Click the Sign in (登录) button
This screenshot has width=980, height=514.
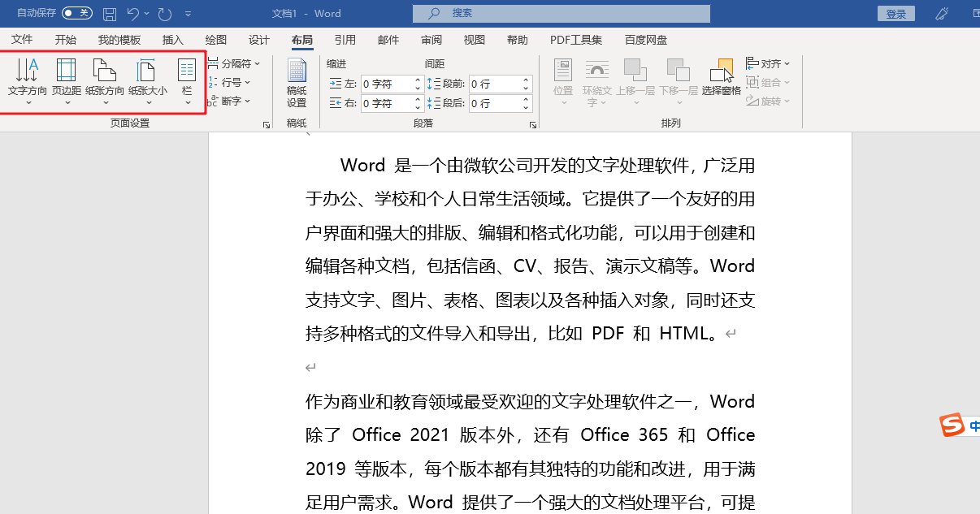click(x=896, y=14)
